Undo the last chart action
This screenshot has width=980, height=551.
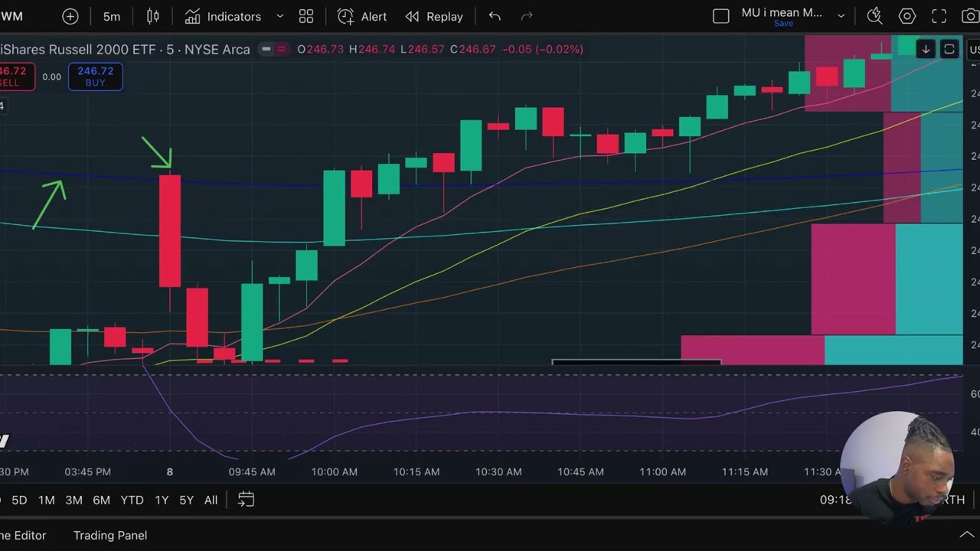click(x=495, y=16)
